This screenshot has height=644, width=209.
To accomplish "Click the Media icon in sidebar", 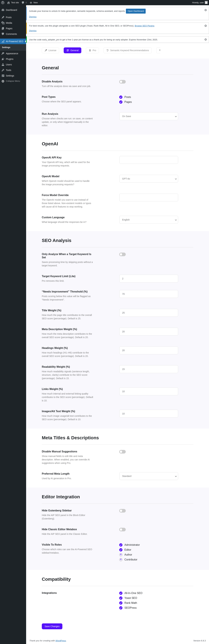I will click(3, 23).
